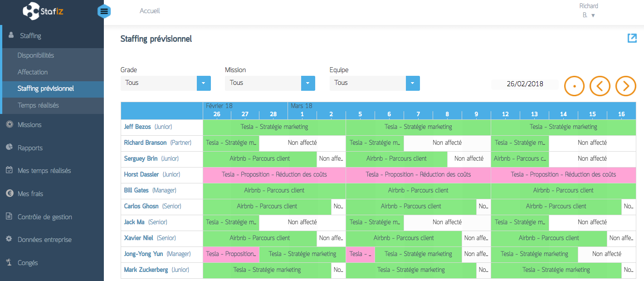
Task: Open Missions from sidebar icon
Action: 9,124
